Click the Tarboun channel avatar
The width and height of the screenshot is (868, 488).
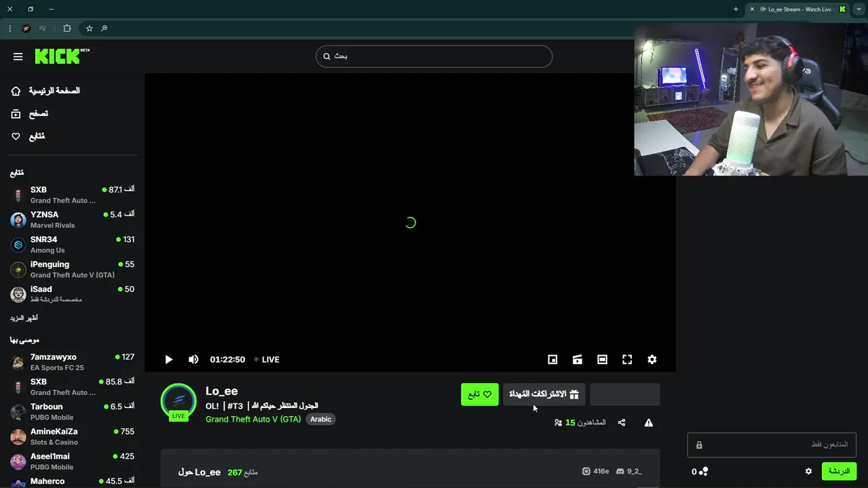[x=18, y=412]
